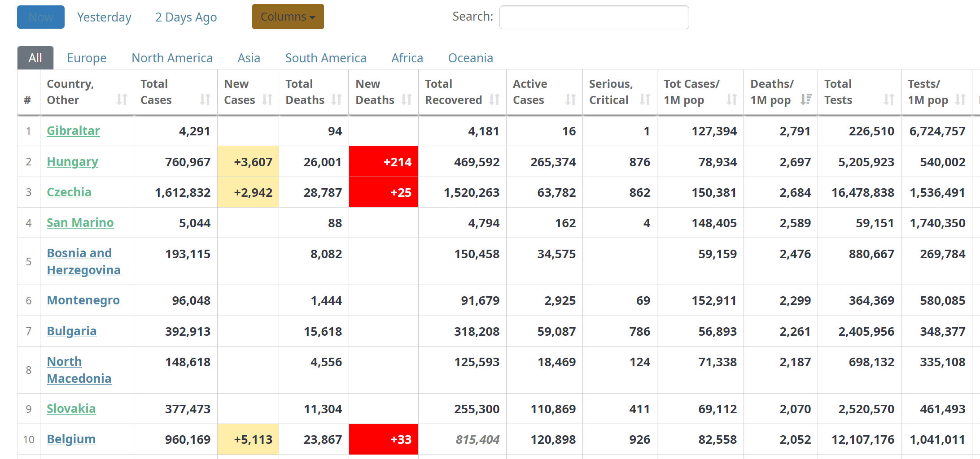
Task: Select Bulgaria's 786 serious critical value
Action: (639, 332)
